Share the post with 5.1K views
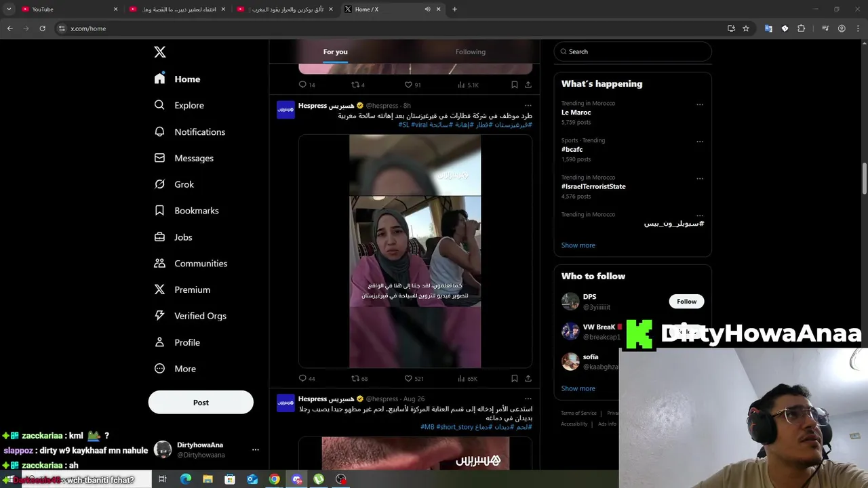Screen dimensions: 868x488 (528, 85)
